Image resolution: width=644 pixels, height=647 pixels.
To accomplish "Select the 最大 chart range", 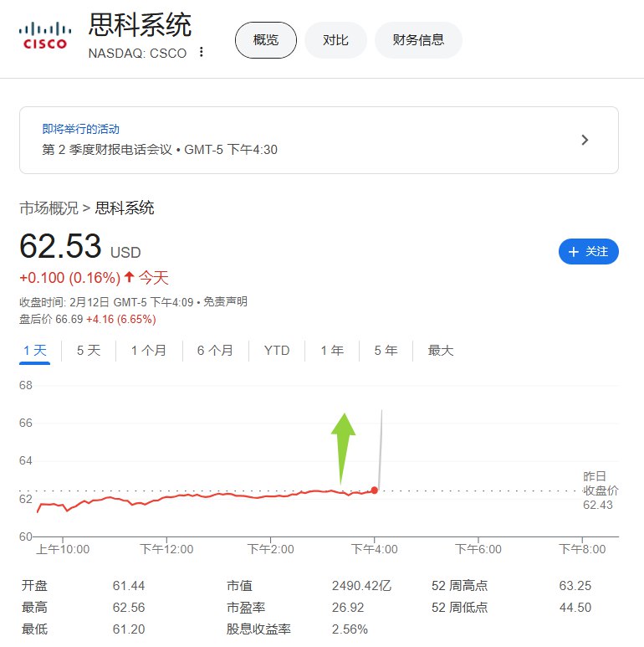I will (441, 351).
